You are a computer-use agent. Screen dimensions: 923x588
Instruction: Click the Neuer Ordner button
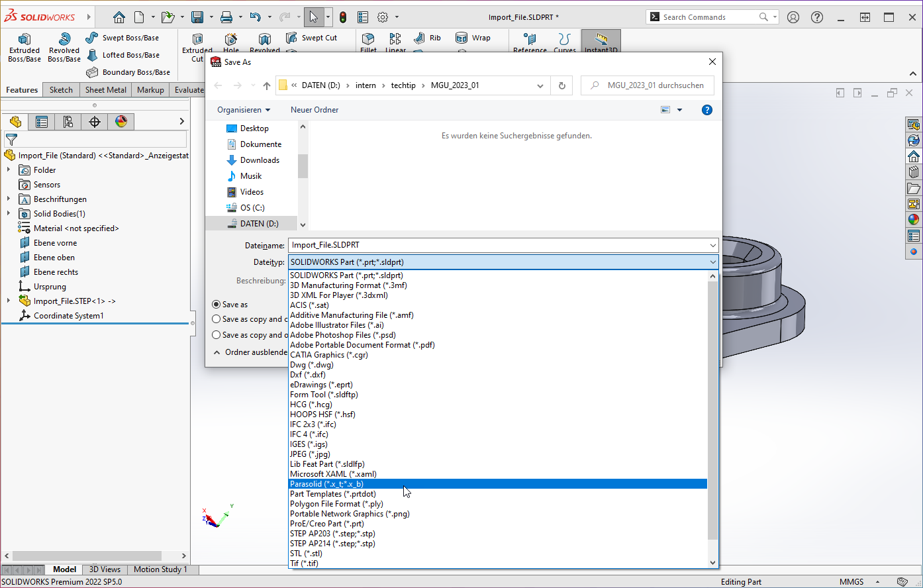click(x=315, y=110)
